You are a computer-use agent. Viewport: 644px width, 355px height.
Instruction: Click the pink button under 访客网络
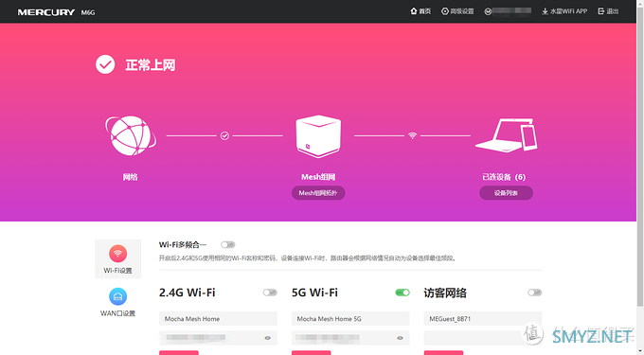[x=443, y=352]
